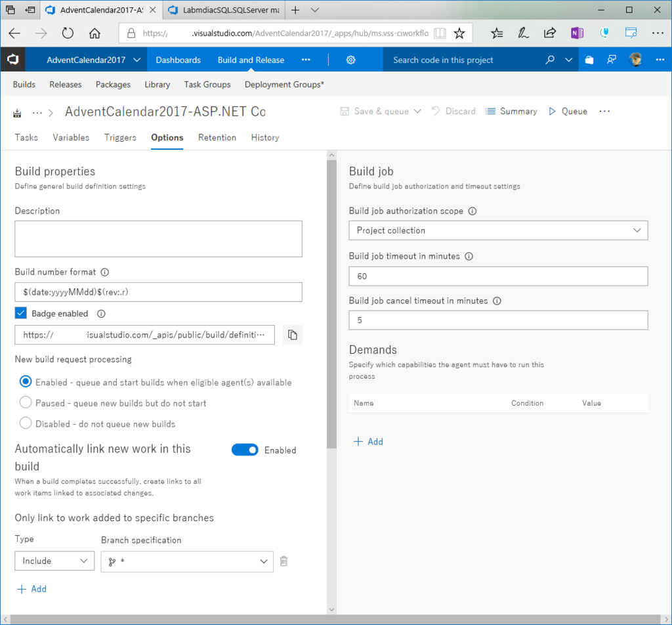
Task: Open the Include type dropdown
Action: (54, 561)
